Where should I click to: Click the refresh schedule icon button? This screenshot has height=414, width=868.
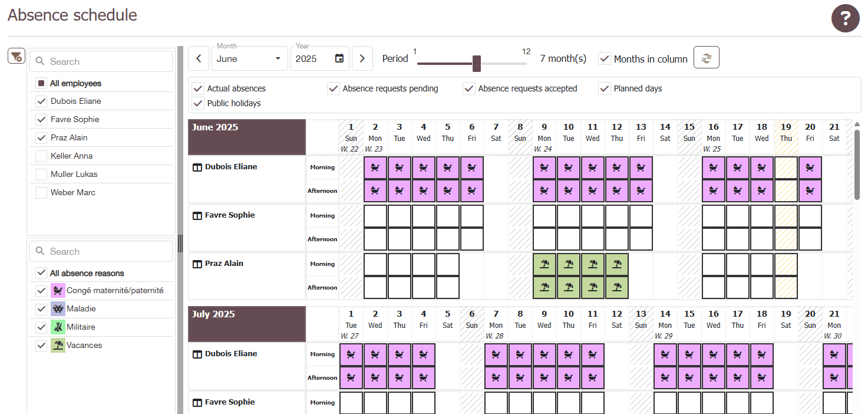pos(706,58)
